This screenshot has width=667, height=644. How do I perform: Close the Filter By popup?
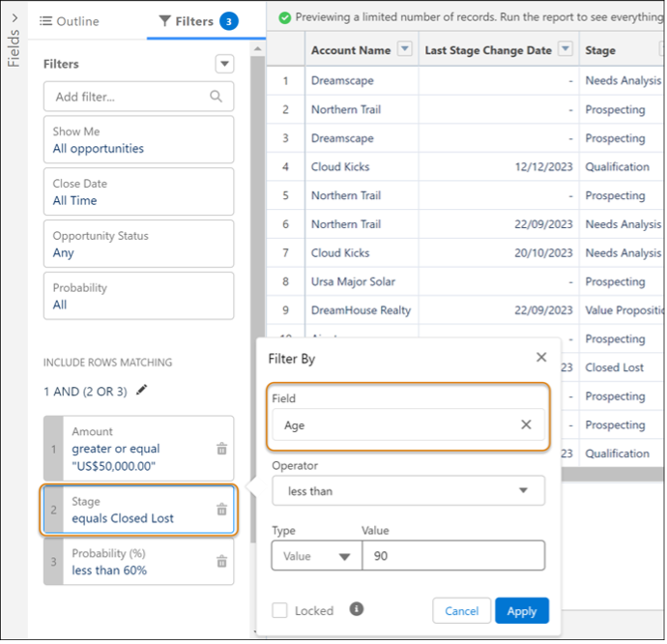click(541, 358)
